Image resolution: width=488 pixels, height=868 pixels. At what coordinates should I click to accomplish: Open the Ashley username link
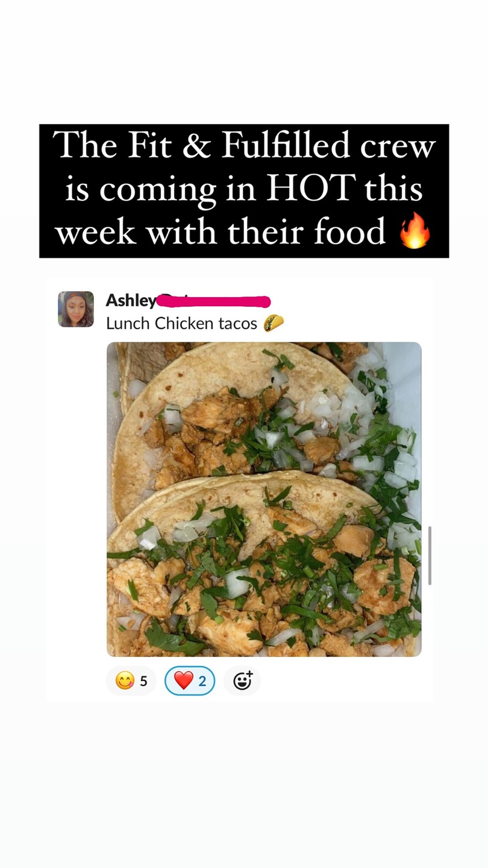click(131, 300)
